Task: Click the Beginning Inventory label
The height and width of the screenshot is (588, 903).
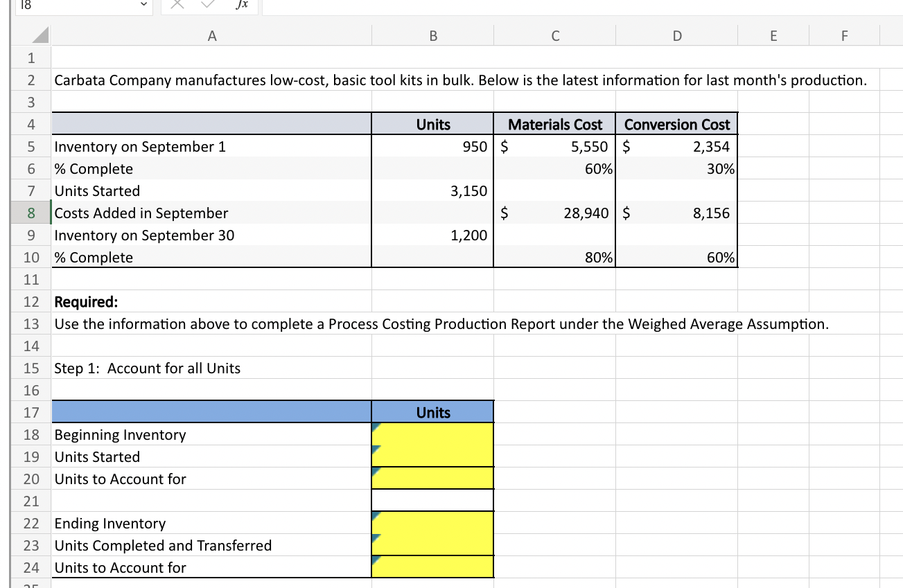Action: pos(120,434)
